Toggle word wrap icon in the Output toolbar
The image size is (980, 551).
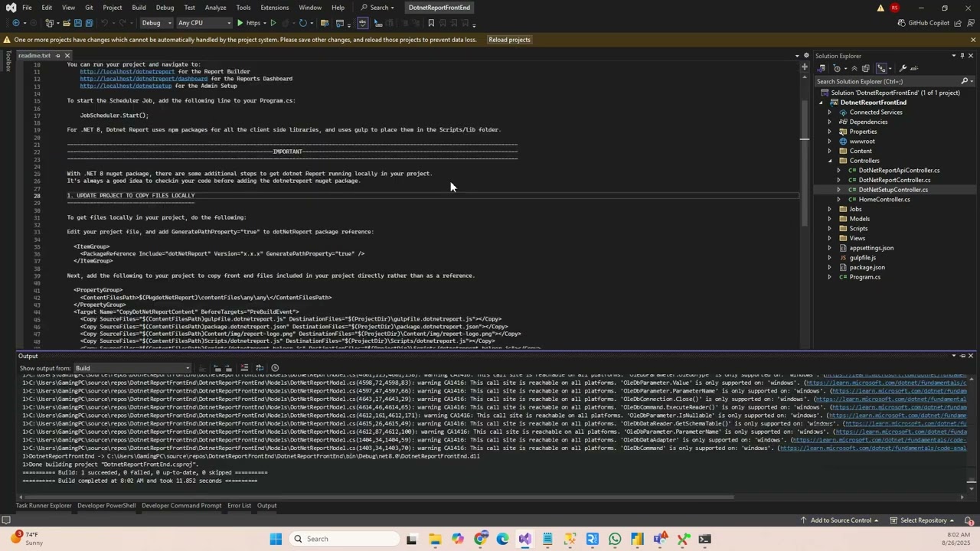click(x=259, y=368)
